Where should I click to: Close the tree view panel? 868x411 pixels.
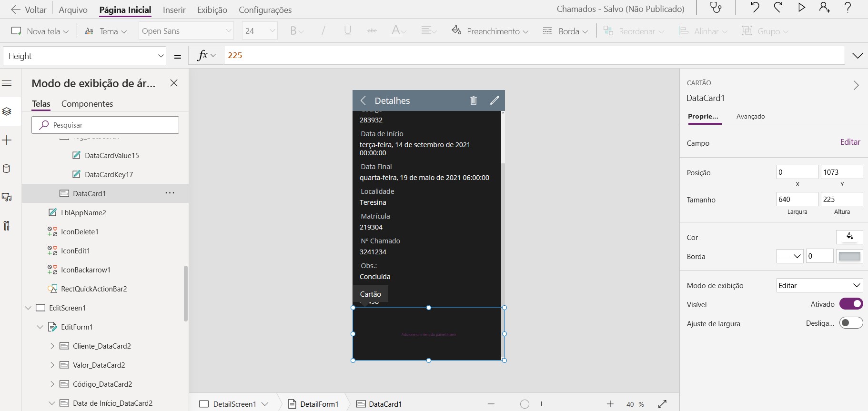174,83
